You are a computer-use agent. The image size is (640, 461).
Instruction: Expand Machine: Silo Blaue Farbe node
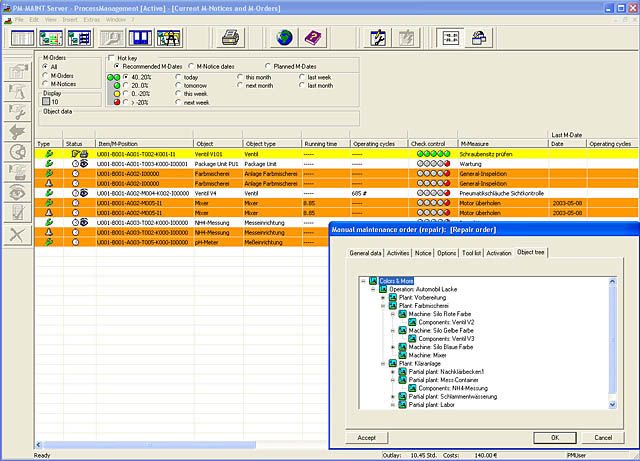click(392, 346)
